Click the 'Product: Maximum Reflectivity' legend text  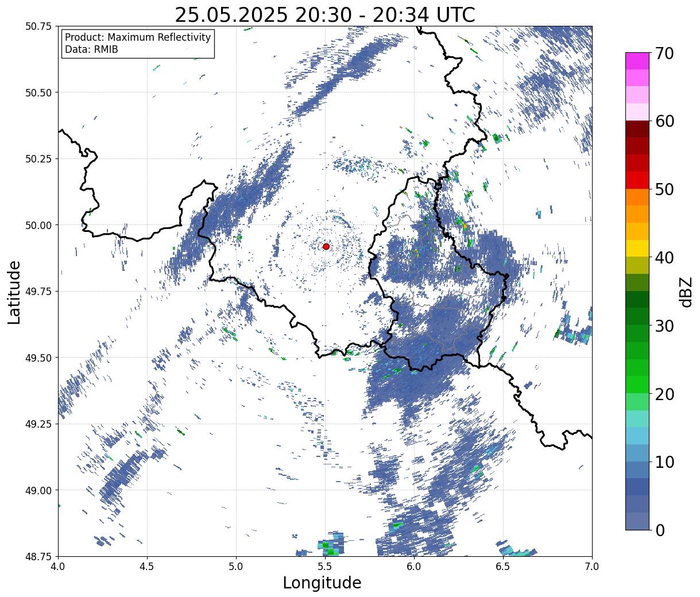click(x=138, y=37)
